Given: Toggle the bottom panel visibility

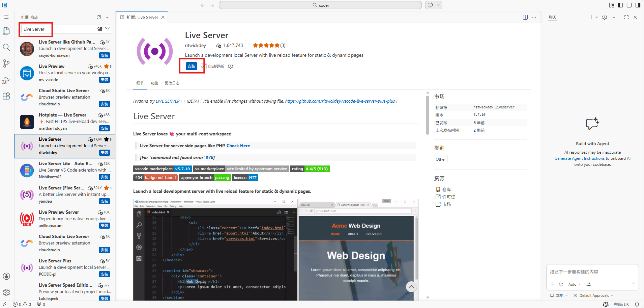Looking at the screenshot, I should 629,5.
